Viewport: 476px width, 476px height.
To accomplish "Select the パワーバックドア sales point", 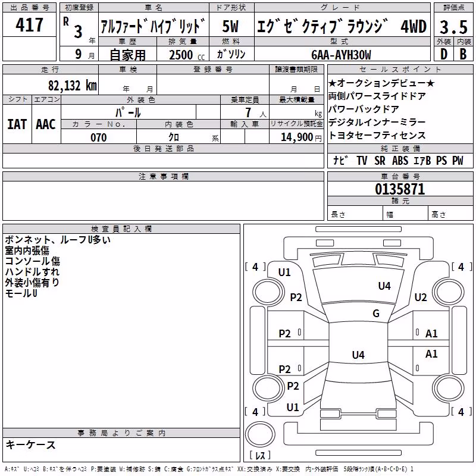I will tap(364, 109).
